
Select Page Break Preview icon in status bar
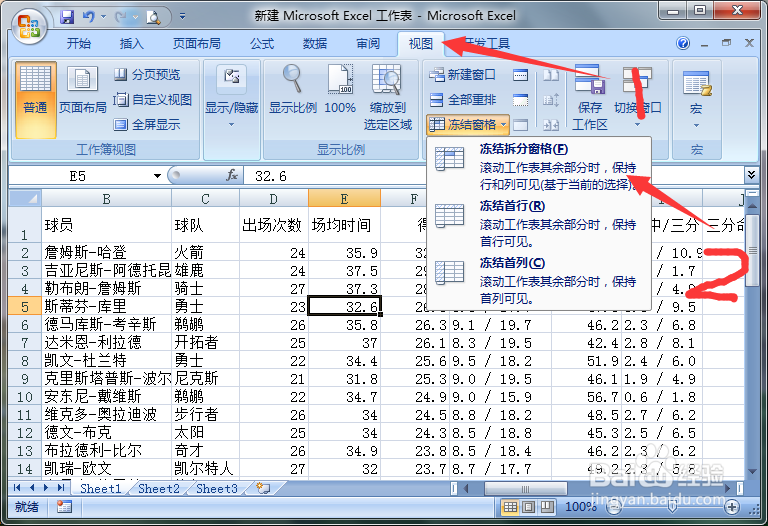(x=547, y=507)
